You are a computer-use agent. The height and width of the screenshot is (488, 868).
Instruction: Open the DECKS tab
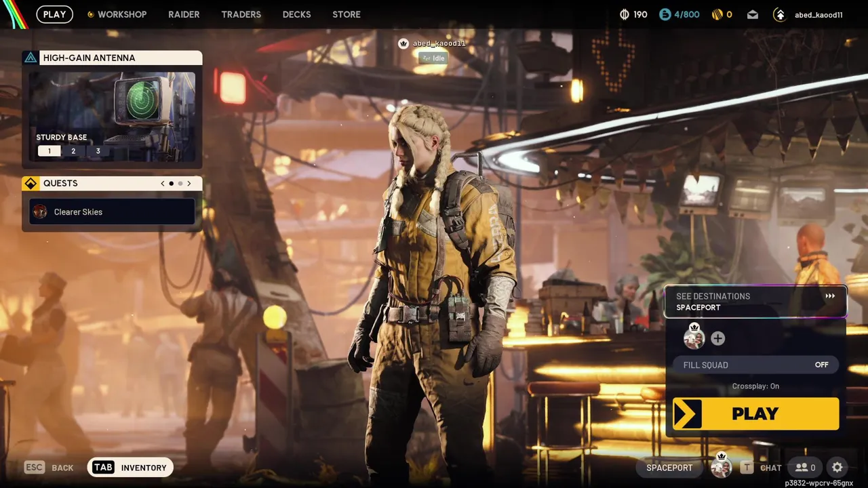pos(296,14)
